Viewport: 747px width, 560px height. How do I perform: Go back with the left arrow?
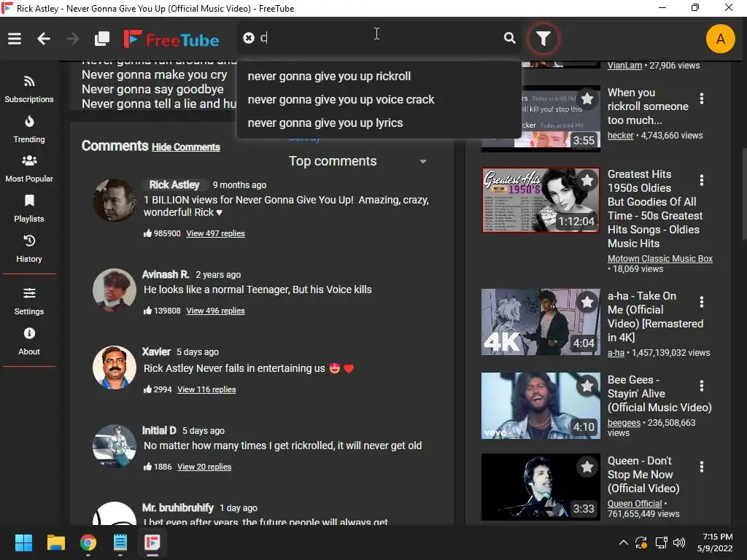click(44, 39)
